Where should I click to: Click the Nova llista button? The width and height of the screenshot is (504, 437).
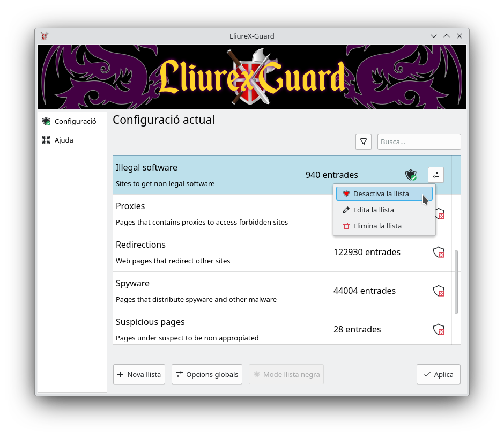pyautogui.click(x=139, y=374)
